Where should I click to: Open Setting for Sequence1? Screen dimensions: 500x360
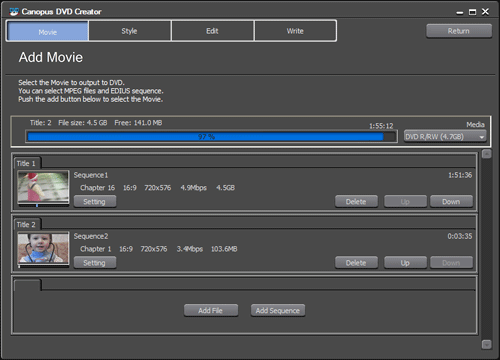pos(95,202)
